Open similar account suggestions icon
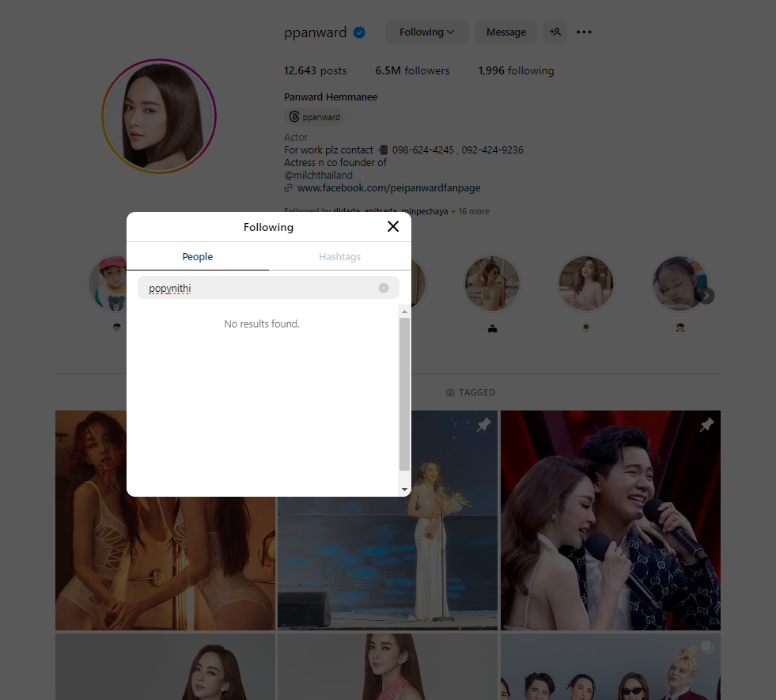The image size is (776, 700). coord(555,32)
